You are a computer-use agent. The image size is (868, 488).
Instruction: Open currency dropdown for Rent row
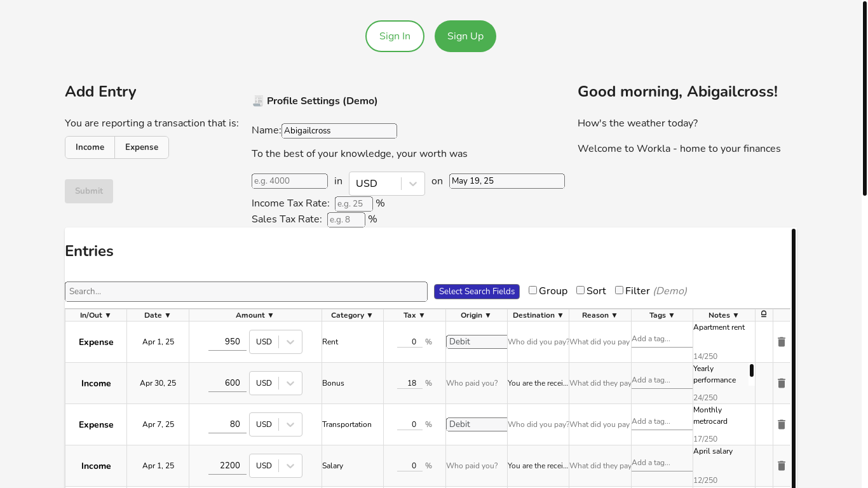point(276,342)
